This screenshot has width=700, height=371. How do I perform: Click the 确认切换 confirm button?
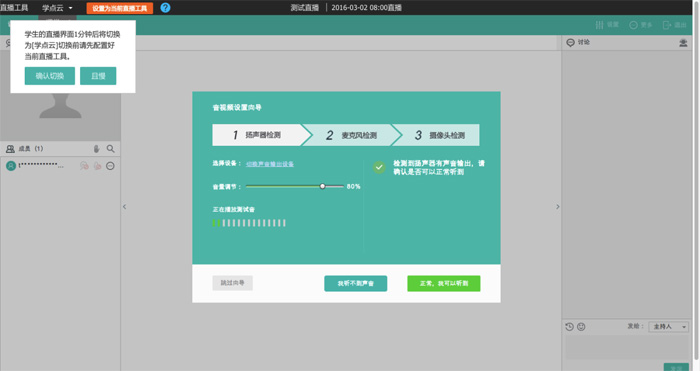pos(50,76)
